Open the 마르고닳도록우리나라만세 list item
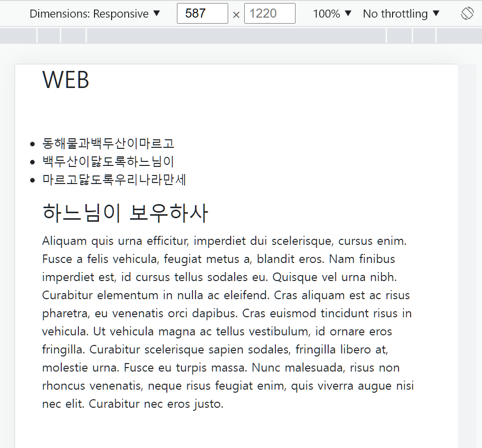This screenshot has height=448, width=482. [x=114, y=180]
